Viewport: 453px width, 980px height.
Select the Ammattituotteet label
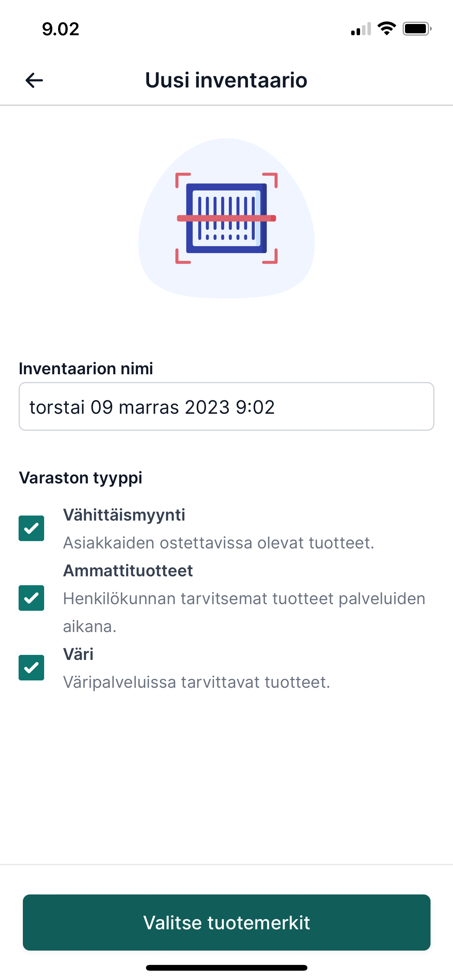pyautogui.click(x=128, y=571)
